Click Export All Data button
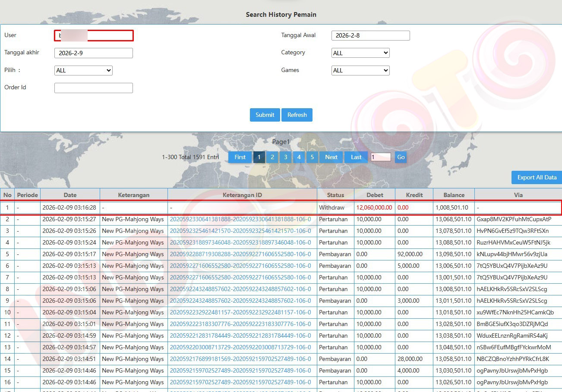The height and width of the screenshot is (392, 562). pyautogui.click(x=537, y=177)
